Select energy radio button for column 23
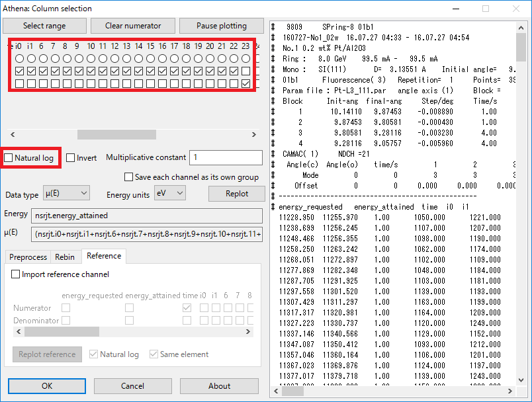Image resolution: width=532 pixels, height=402 pixels. [x=245, y=59]
